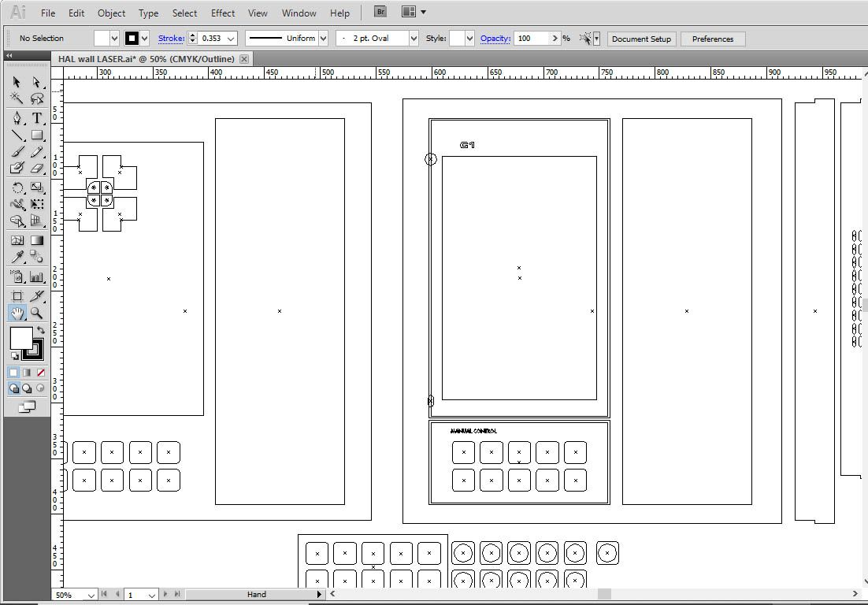This screenshot has height=605, width=868.
Task: Select the Pencil tool
Action: coord(36,151)
